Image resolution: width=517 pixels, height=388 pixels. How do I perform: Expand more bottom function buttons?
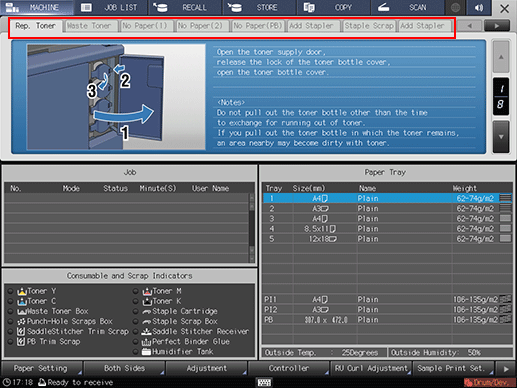[506, 369]
